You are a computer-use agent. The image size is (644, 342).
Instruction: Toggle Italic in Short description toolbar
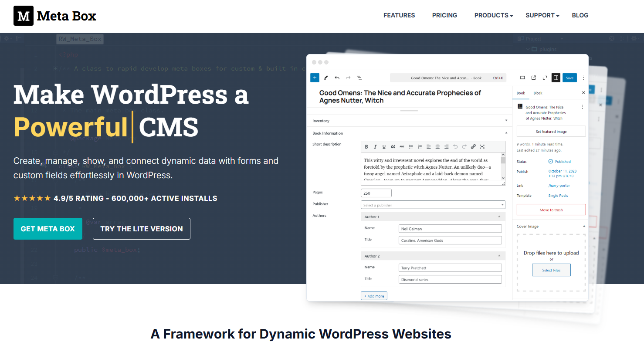point(375,146)
